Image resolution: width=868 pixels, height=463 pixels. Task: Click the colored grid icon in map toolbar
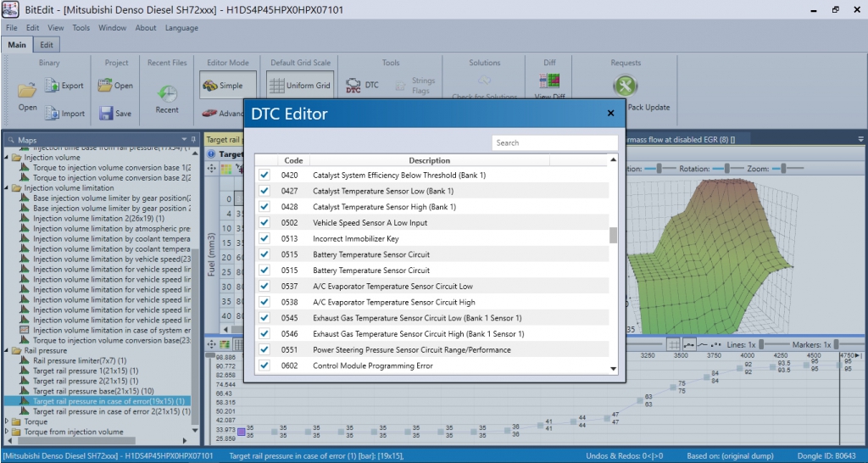tap(225, 169)
